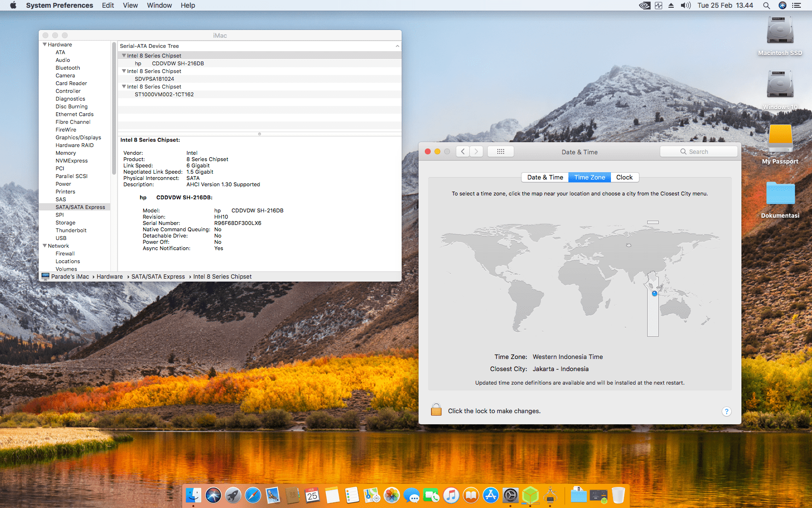Screen dimensions: 812x508
Task: Select USB in the hardware list
Action: point(61,238)
